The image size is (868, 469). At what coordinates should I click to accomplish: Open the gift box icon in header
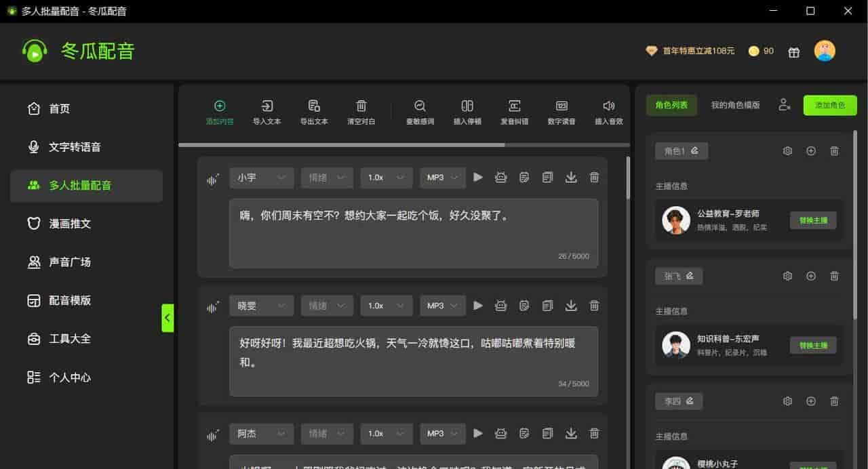794,52
